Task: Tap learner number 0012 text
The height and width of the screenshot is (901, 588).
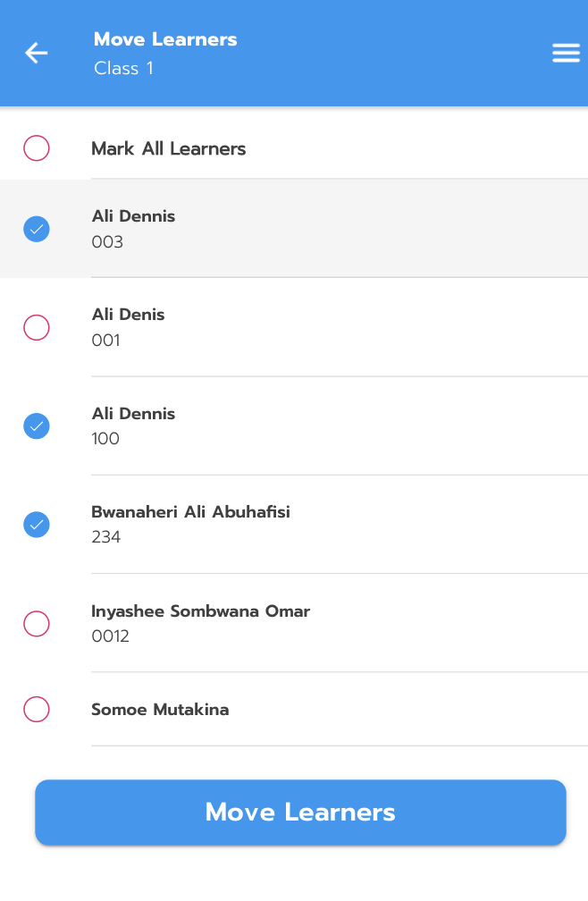Action: point(110,636)
